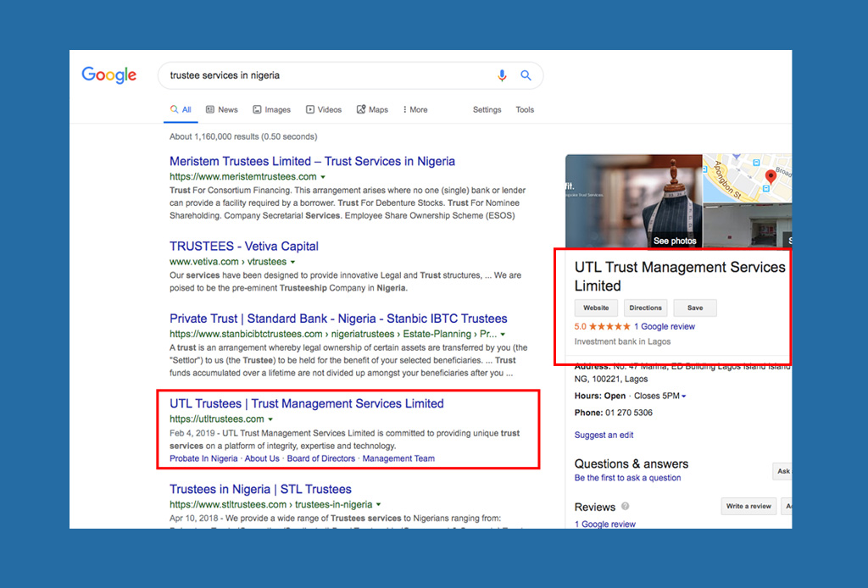Open 'Trustees in Nigeria | STL Trustees' result

260,489
